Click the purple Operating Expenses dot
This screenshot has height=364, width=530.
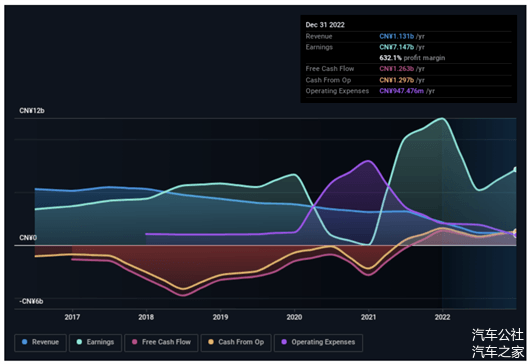284,342
